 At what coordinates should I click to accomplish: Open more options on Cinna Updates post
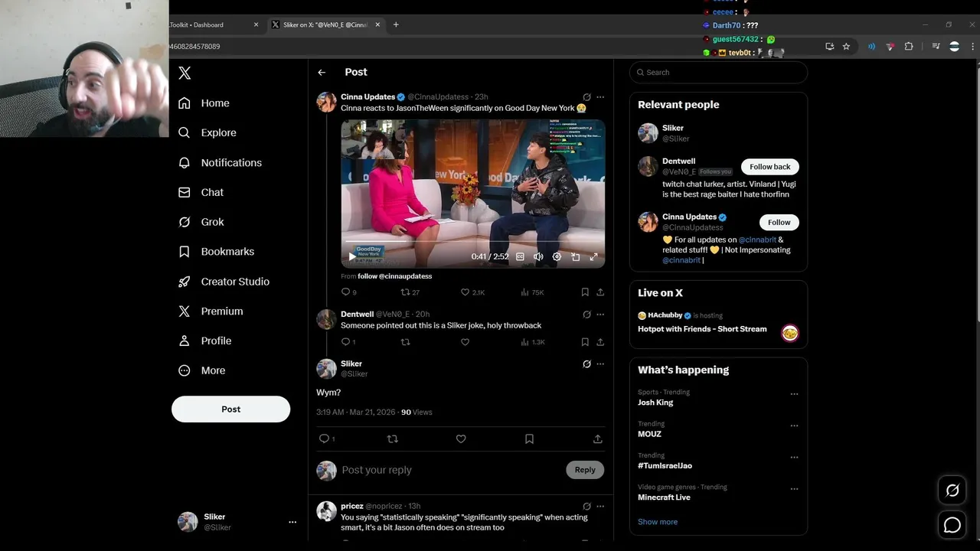pos(600,97)
